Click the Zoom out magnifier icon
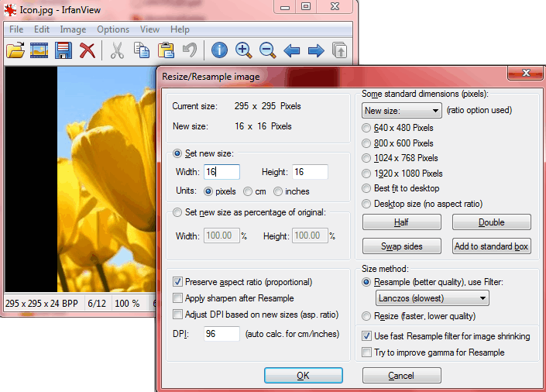This screenshot has height=392, width=546. click(268, 51)
